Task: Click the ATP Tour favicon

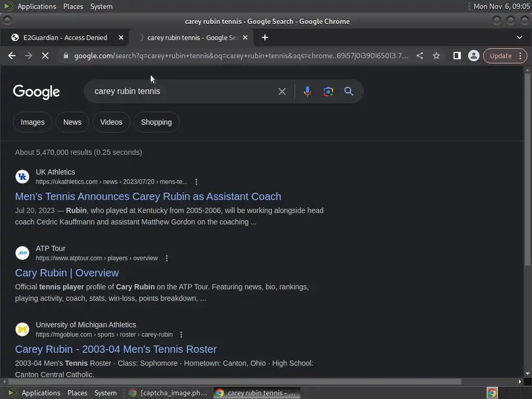Action: [x=22, y=253]
